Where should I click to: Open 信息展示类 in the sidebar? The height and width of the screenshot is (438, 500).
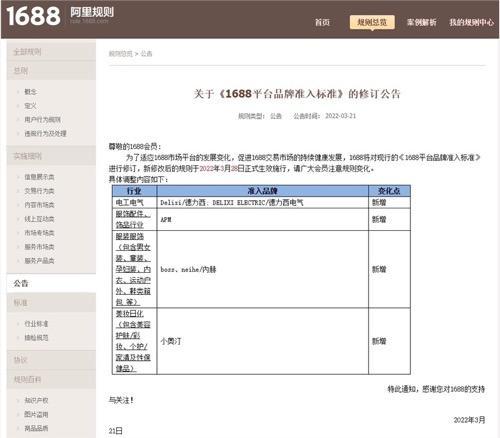[x=39, y=177]
